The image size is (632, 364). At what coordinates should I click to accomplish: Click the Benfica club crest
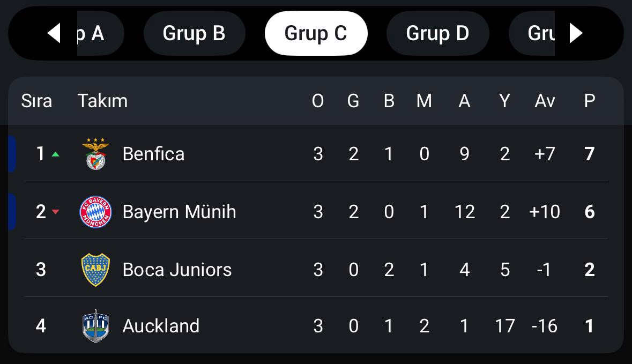(95, 153)
